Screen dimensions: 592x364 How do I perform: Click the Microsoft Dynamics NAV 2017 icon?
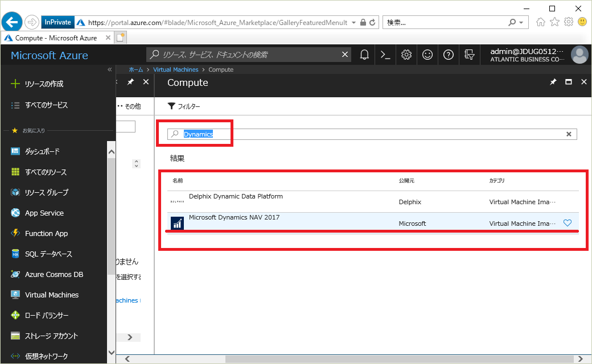point(177,223)
